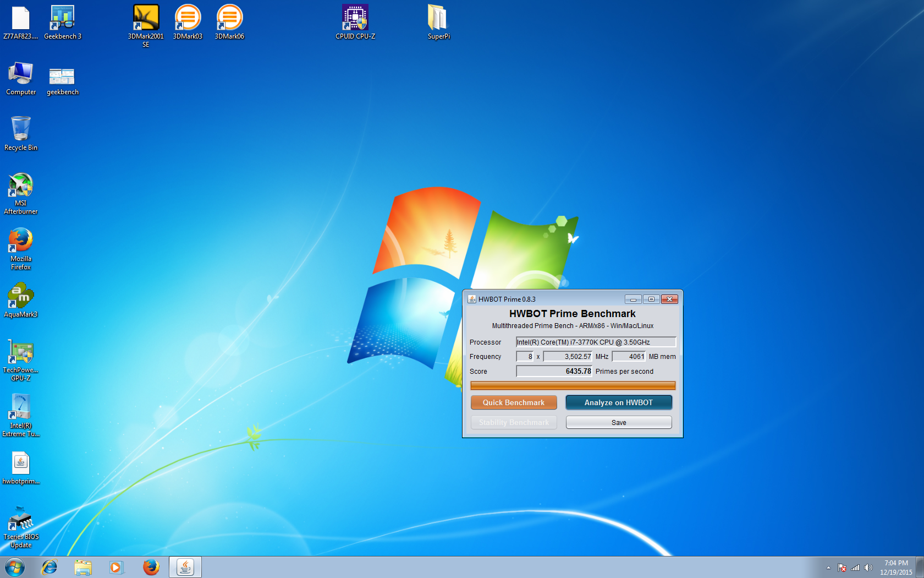Viewport: 924px width, 578px height.
Task: Launch MSI Afterburner shortcut
Action: (21, 193)
